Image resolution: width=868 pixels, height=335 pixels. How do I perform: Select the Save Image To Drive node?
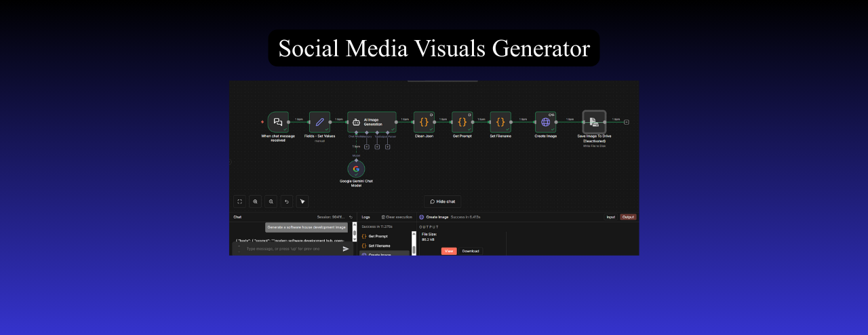pos(594,122)
